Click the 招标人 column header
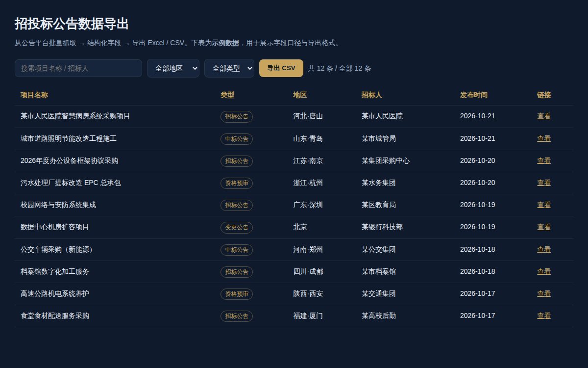The height and width of the screenshot is (368, 588). tap(372, 95)
